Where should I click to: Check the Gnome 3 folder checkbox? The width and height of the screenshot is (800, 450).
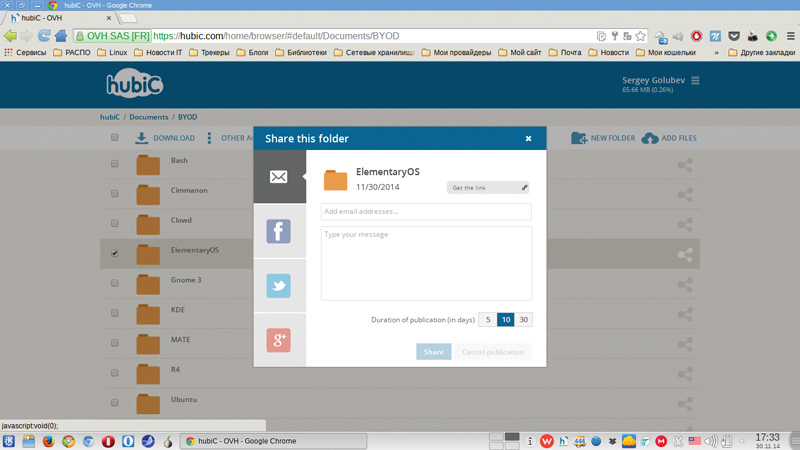114,283
